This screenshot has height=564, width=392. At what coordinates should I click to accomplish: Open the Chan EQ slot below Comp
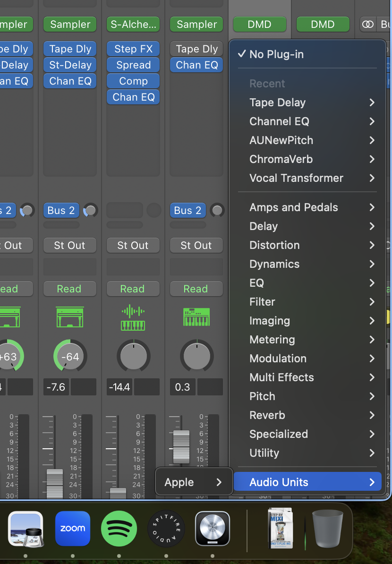pyautogui.click(x=133, y=97)
